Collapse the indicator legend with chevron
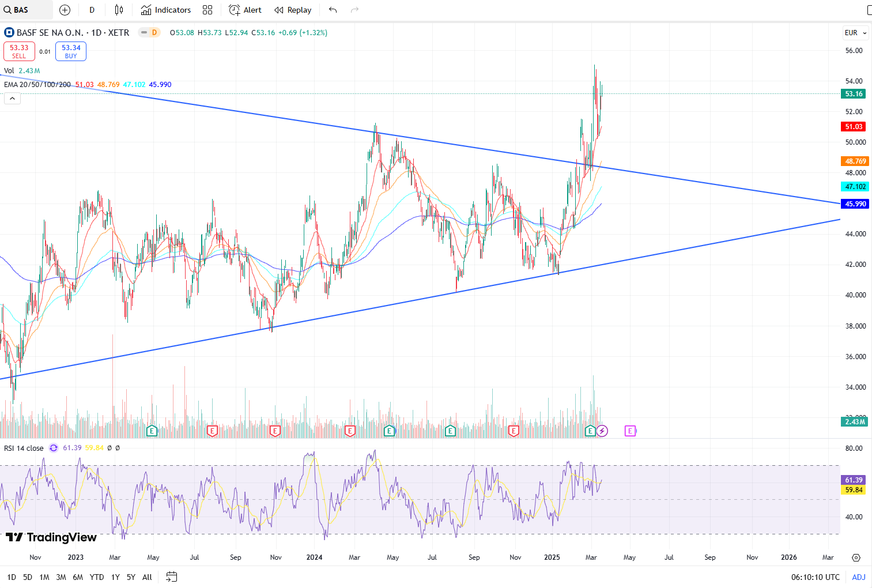This screenshot has width=872, height=588. pos(12,99)
